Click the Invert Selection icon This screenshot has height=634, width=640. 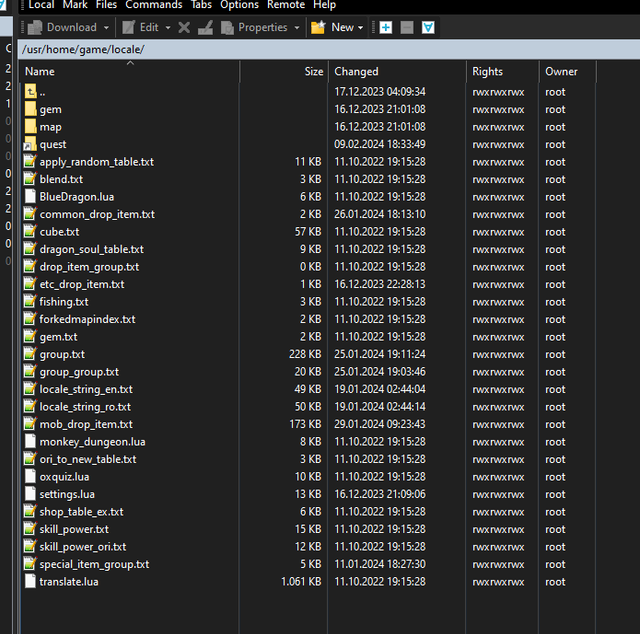[428, 28]
